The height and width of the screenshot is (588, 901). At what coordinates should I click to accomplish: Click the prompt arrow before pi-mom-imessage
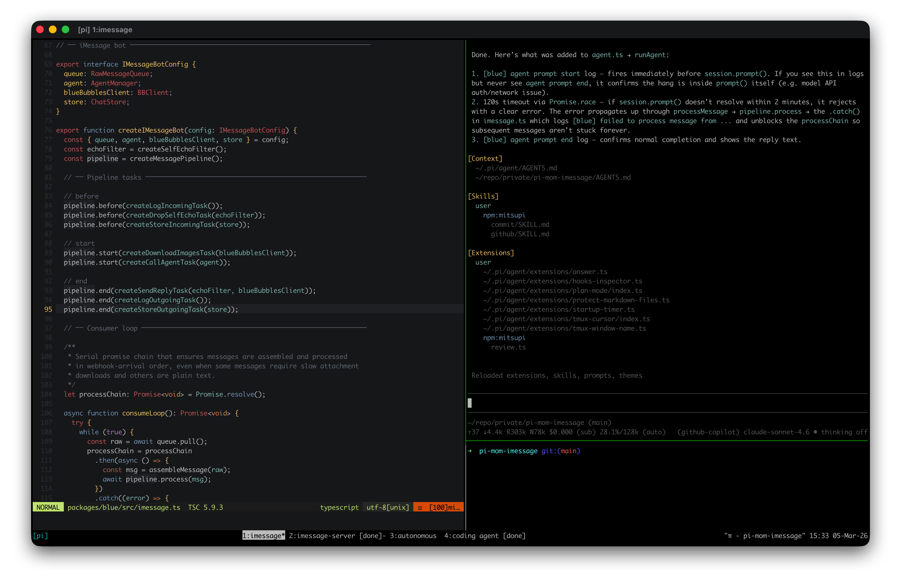click(470, 451)
